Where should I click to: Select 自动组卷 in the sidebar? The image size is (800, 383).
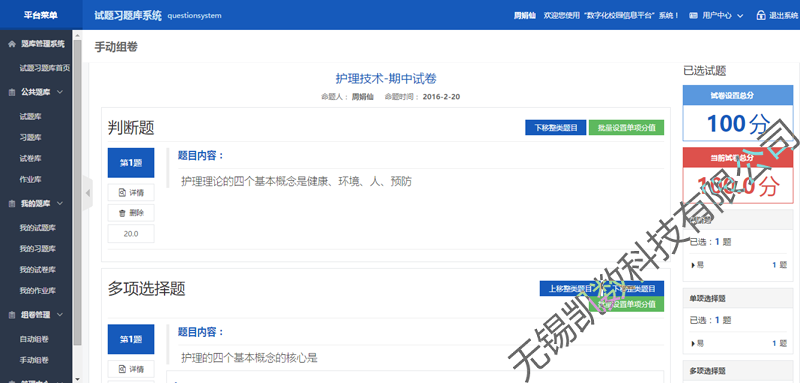pos(34,339)
